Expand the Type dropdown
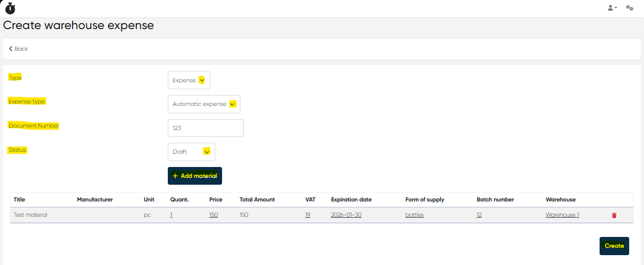The image size is (644, 265). tap(189, 80)
